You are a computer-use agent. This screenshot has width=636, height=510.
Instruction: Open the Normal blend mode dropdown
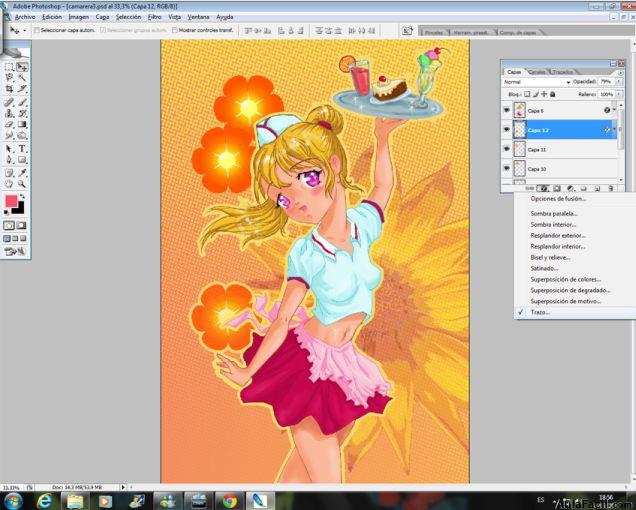pos(537,82)
